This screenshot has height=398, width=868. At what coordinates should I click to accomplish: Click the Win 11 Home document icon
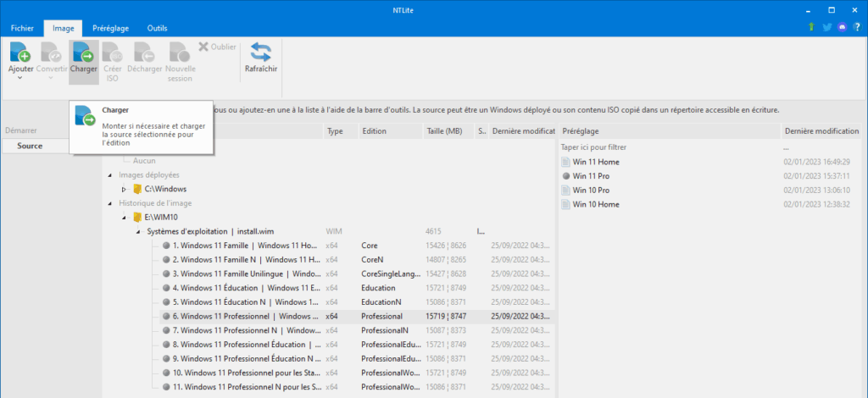click(x=565, y=162)
